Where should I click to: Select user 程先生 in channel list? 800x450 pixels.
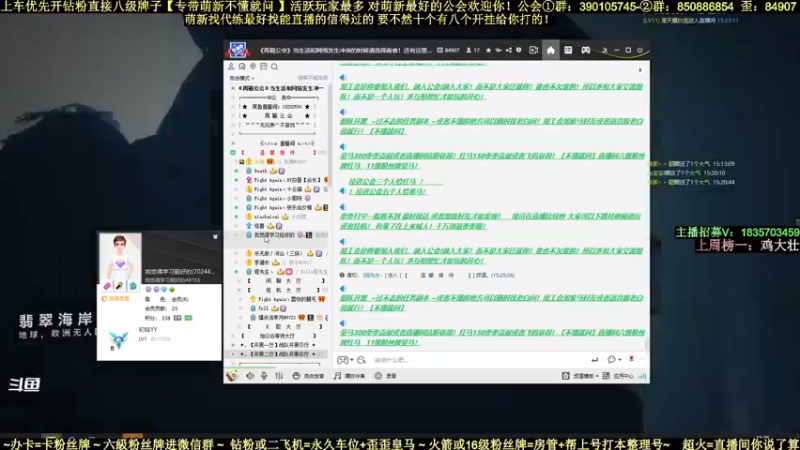pyautogui.click(x=263, y=272)
